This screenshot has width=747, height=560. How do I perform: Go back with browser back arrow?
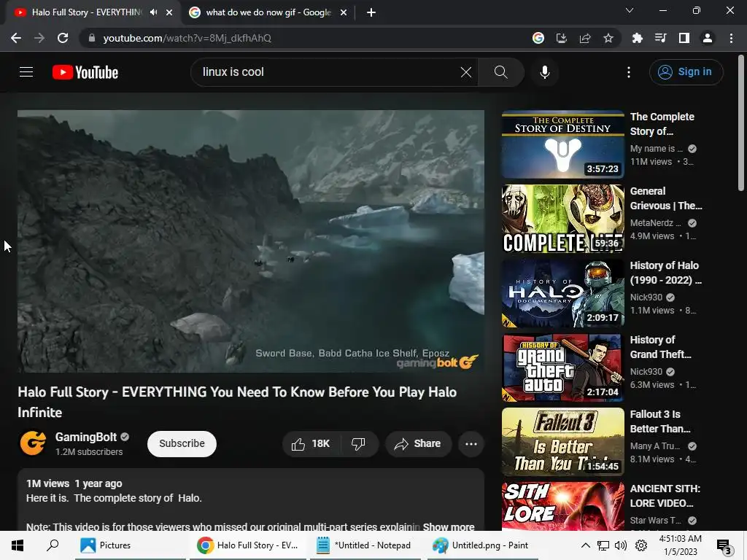point(16,38)
